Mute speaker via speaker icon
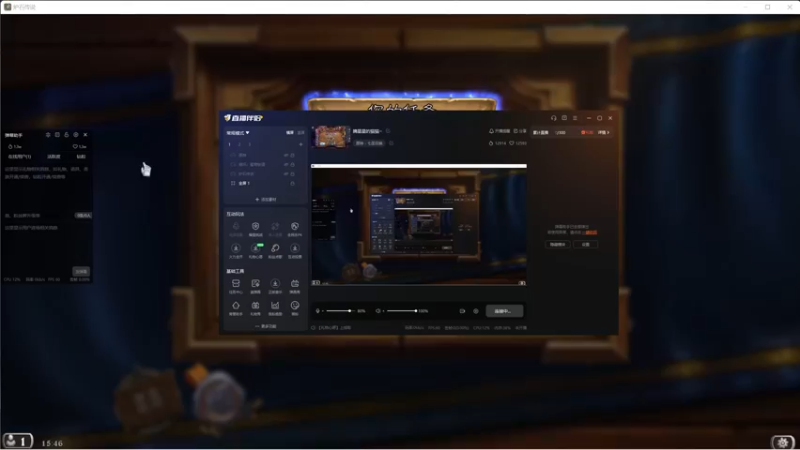 coord(378,311)
